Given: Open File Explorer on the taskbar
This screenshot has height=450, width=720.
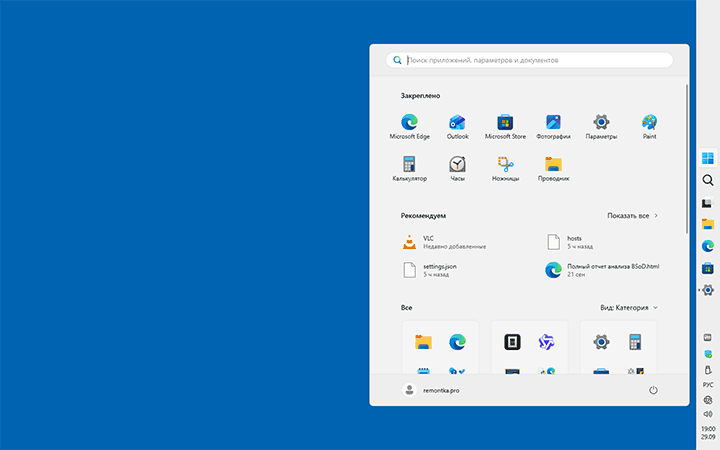Looking at the screenshot, I should coord(708,224).
